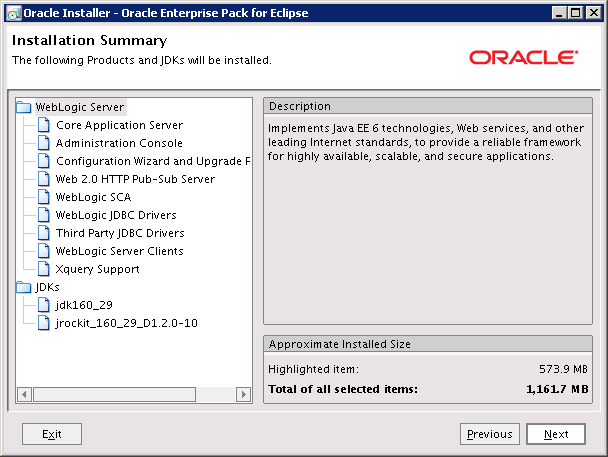Image resolution: width=608 pixels, height=457 pixels.
Task: Click the Core Application Server document icon
Action: [43, 125]
